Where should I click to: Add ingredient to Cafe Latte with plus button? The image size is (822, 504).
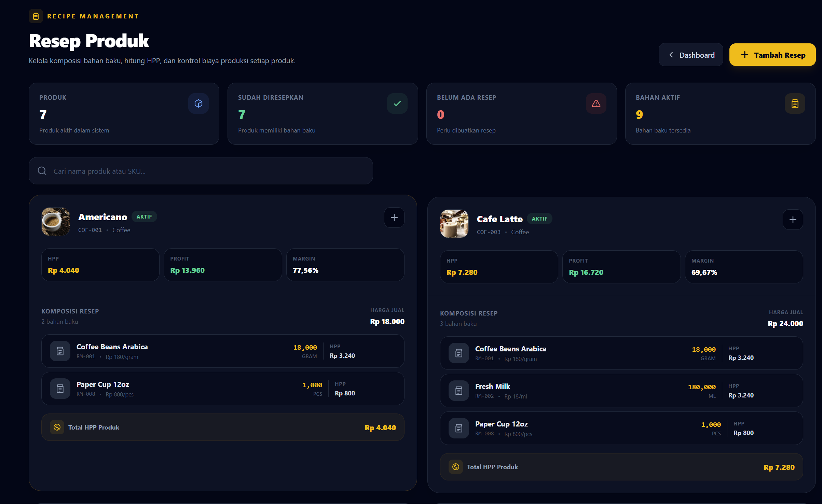click(x=793, y=220)
